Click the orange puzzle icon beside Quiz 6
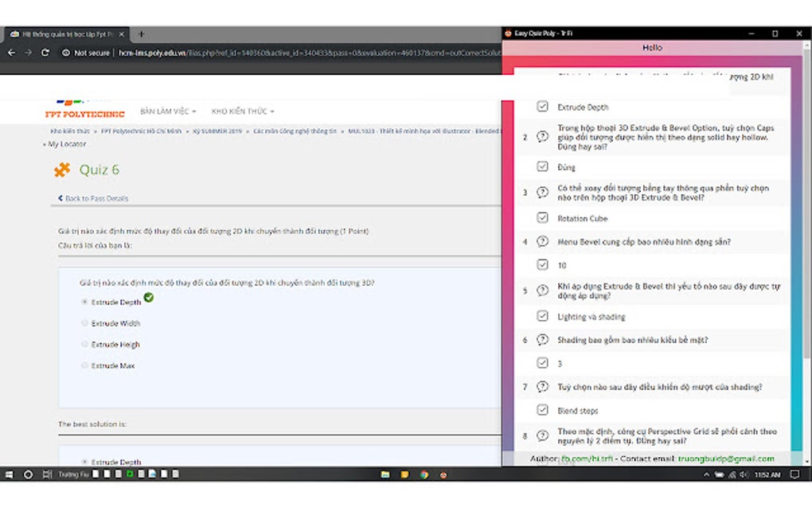812x508 pixels. tap(62, 170)
